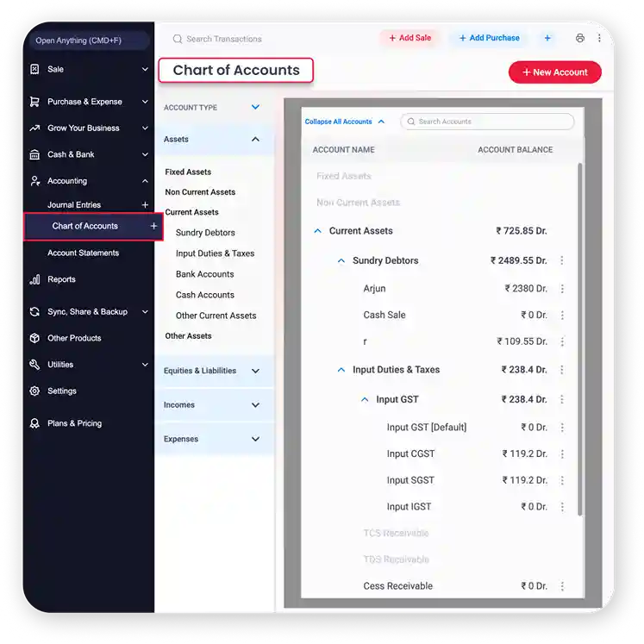644x644 pixels.
Task: Expand the Incomes section
Action: 255,405
